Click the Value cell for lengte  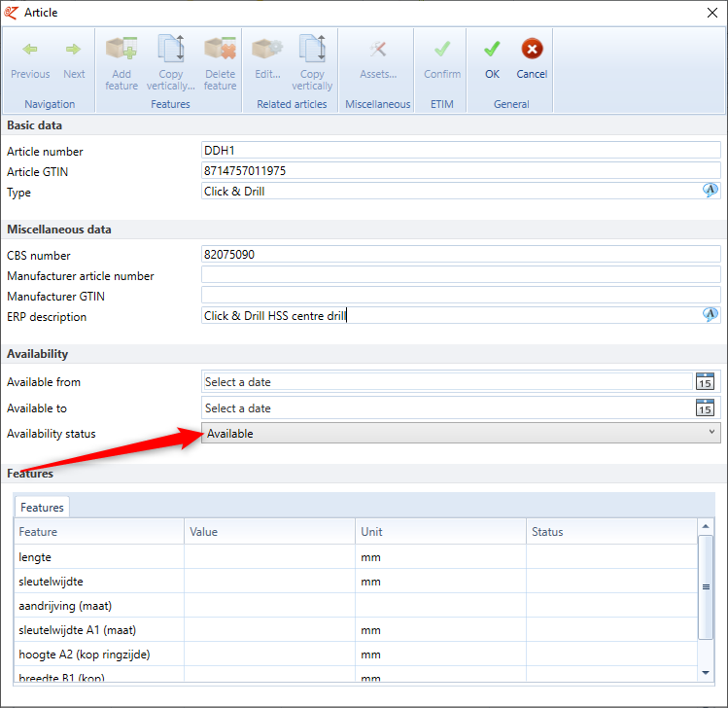(270, 557)
